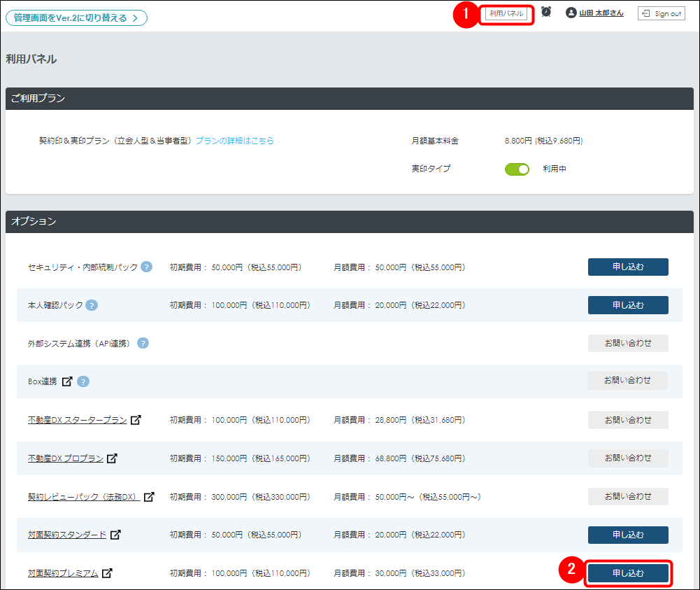This screenshot has height=590, width=700.
Task: Open external link icon for 対面契約スタンダード
Action: 116,535
